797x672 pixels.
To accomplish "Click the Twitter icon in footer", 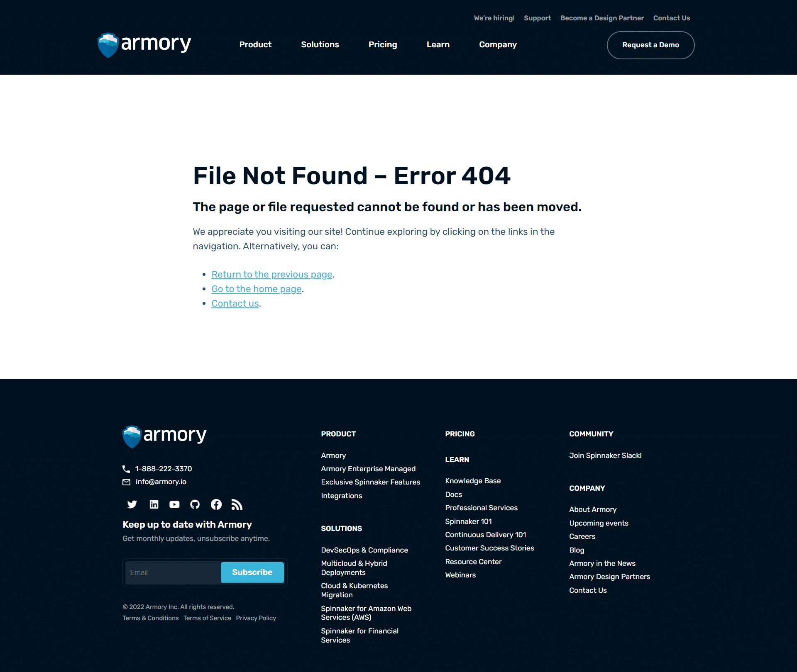I will 132,505.
